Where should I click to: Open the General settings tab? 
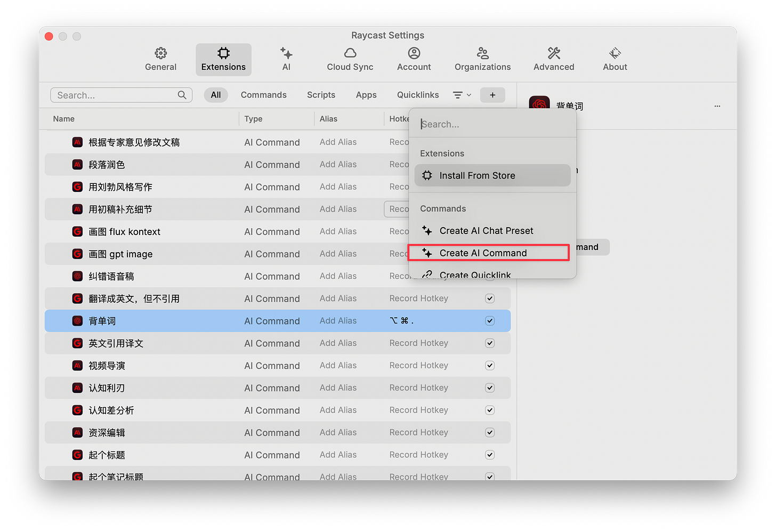click(x=160, y=59)
